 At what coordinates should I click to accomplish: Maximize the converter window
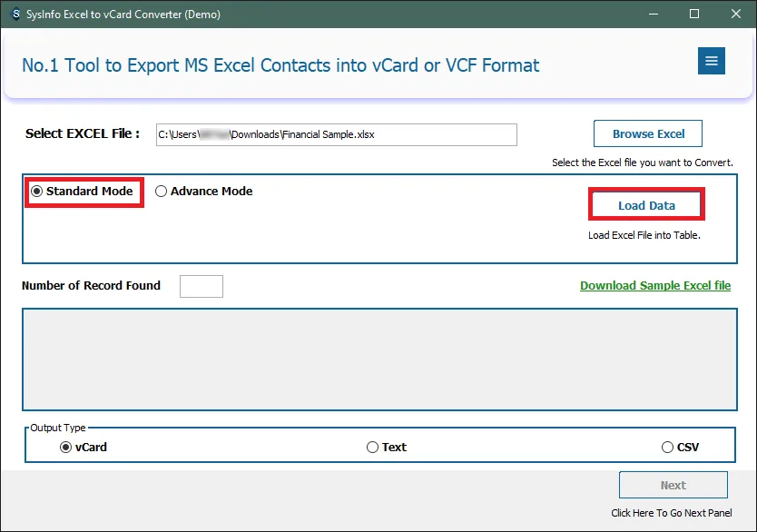(694, 15)
